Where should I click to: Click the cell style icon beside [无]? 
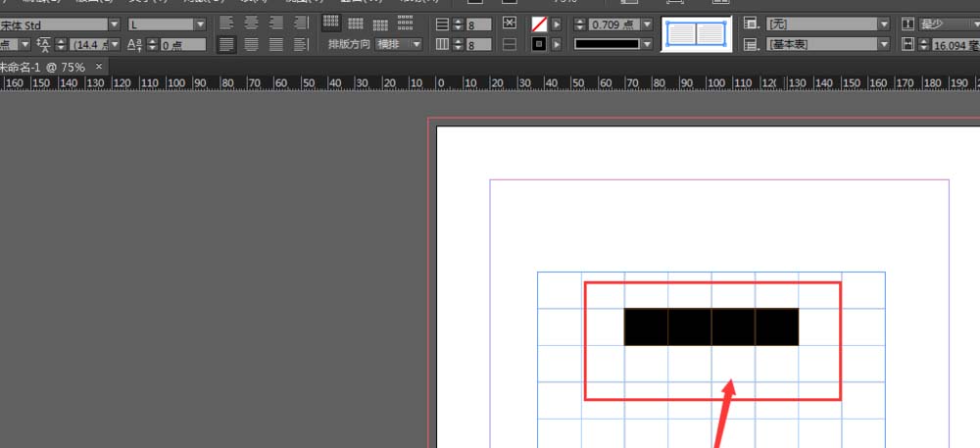coord(752,23)
